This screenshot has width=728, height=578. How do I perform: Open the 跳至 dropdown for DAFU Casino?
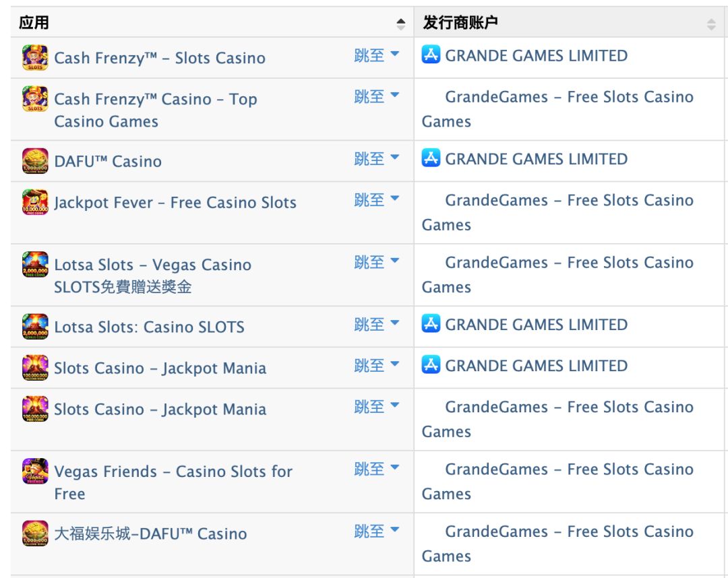point(377,159)
